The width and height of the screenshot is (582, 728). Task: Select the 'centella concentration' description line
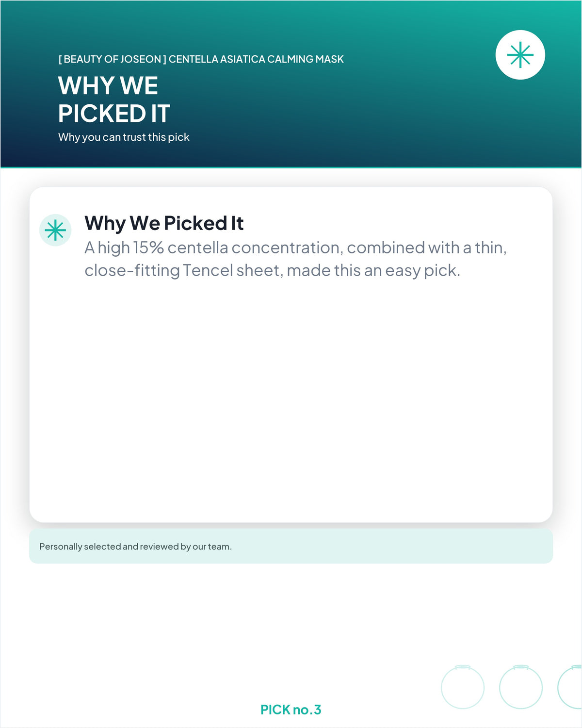[295, 248]
